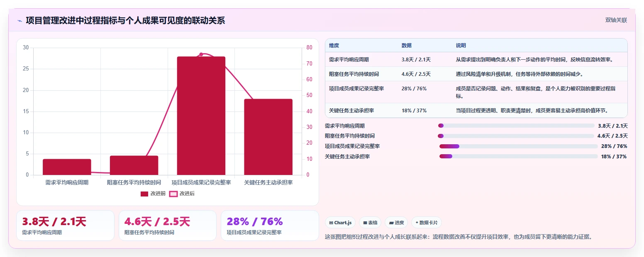Click the 阻塞任务平均持续时间 progress bar
The height and width of the screenshot is (257, 644).
[516, 136]
